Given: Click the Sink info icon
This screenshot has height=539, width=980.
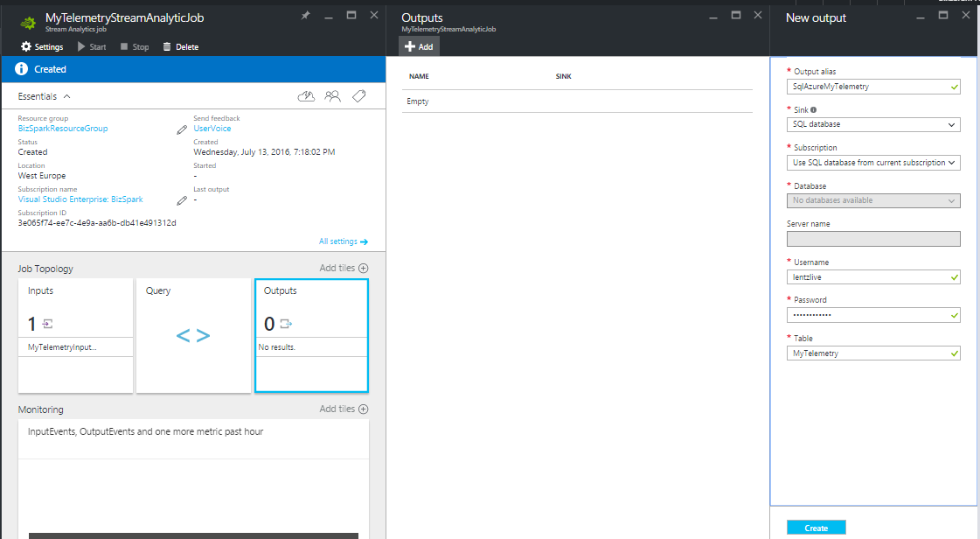Looking at the screenshot, I should click(814, 110).
